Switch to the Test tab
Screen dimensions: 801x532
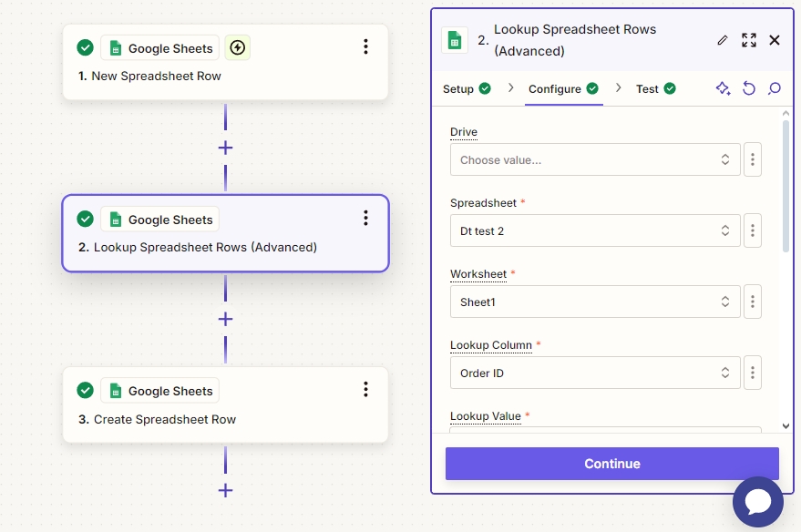(x=655, y=88)
